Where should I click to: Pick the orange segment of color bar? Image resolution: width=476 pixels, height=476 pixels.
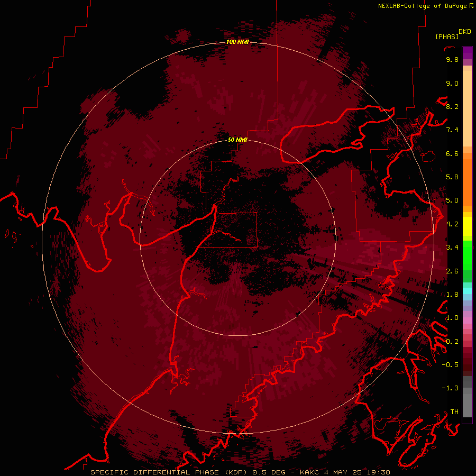pos(467,182)
